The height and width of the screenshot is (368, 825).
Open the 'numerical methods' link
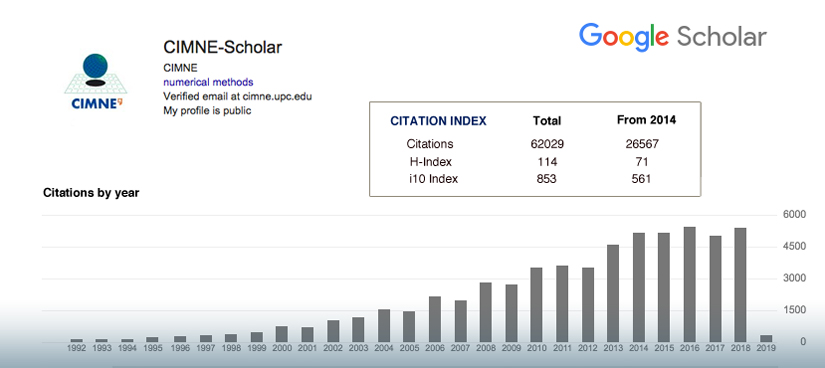point(208,82)
